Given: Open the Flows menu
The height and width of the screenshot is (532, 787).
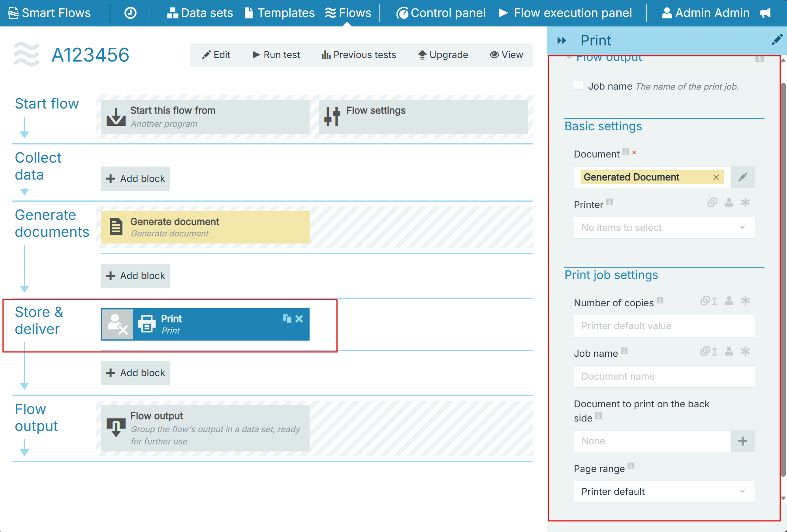Looking at the screenshot, I should (x=348, y=13).
